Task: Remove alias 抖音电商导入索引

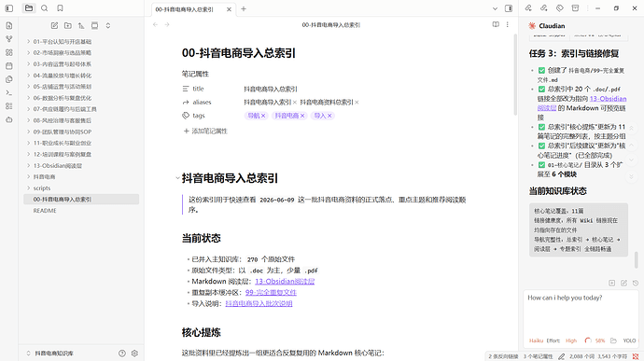Action: tap(295, 103)
